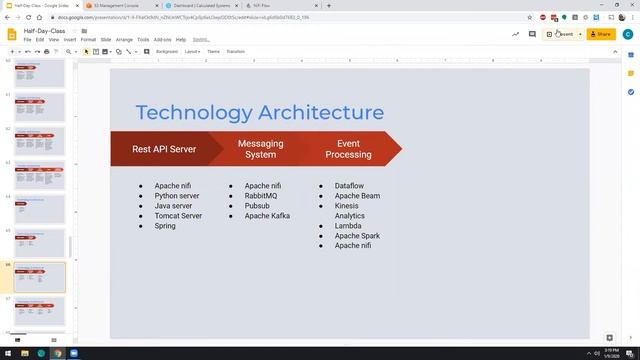The image size is (640, 360).
Task: Click the Present button
Action: coord(560,34)
